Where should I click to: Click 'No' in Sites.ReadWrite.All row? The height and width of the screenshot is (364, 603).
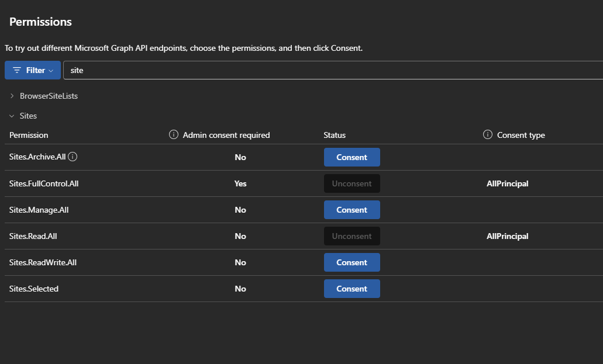tap(240, 262)
